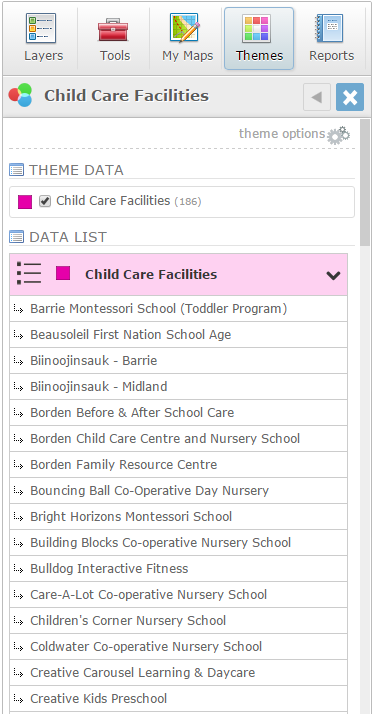The image size is (372, 714).
Task: Click the magenta swatch beside Child Care Facilities checkbox
Action: (x=25, y=201)
